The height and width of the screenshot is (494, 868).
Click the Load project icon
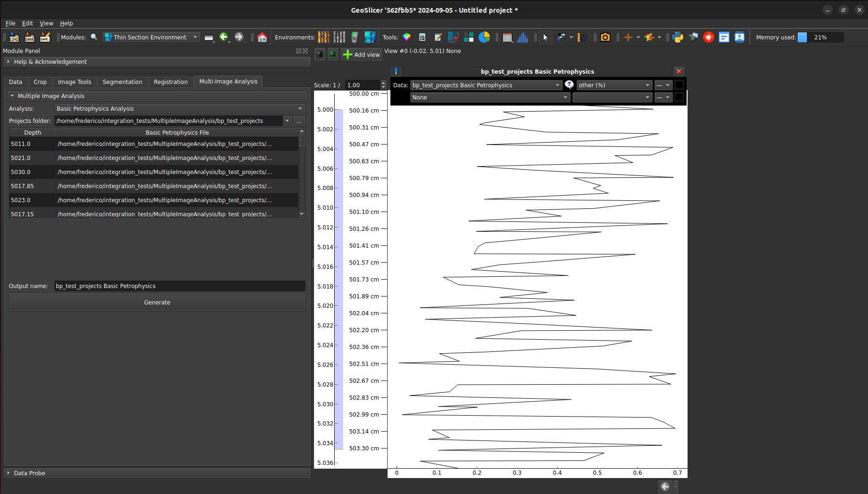click(14, 38)
